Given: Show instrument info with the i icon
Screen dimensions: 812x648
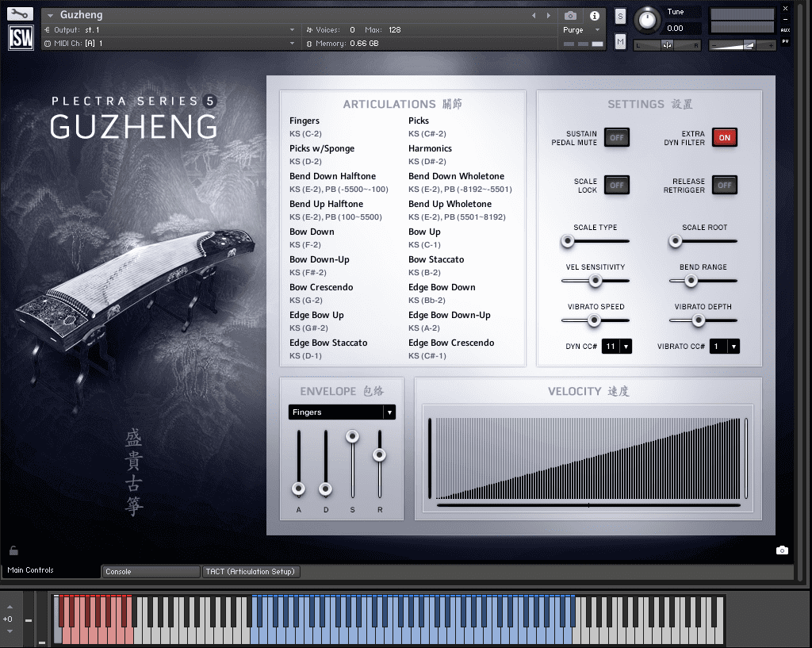Looking at the screenshot, I should 595,16.
